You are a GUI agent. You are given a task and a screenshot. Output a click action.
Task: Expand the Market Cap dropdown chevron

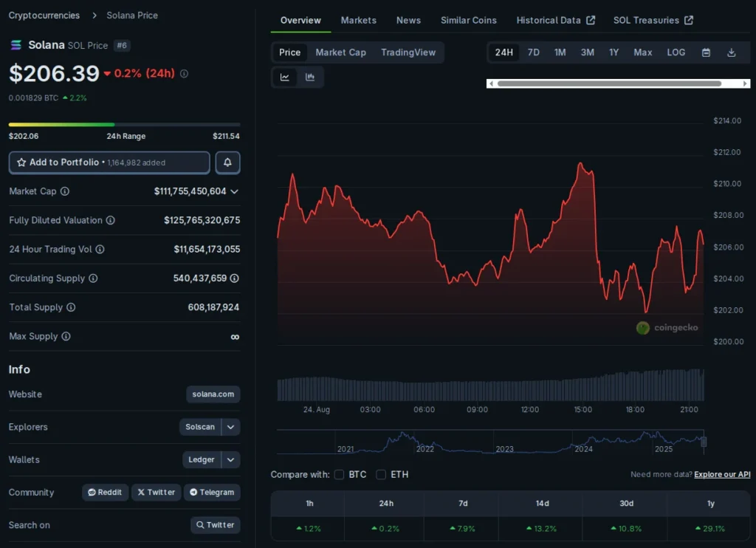[x=234, y=191]
